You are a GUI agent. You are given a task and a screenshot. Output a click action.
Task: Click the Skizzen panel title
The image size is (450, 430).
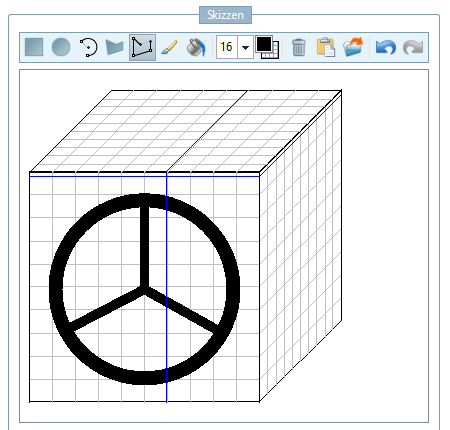(225, 15)
